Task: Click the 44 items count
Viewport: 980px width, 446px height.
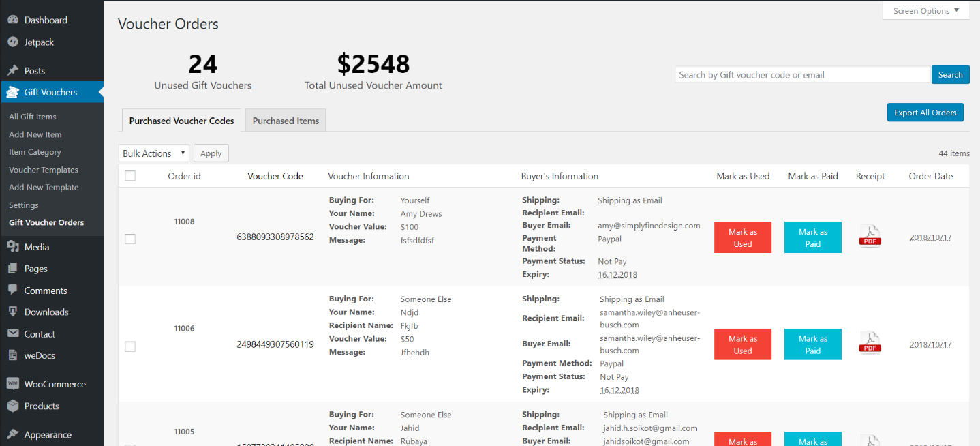Action: (x=954, y=153)
